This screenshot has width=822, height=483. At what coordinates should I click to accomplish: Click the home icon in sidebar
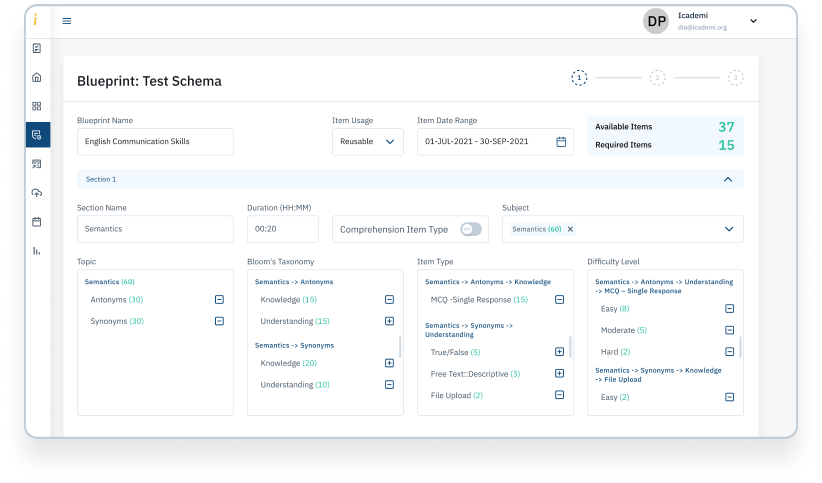click(37, 77)
